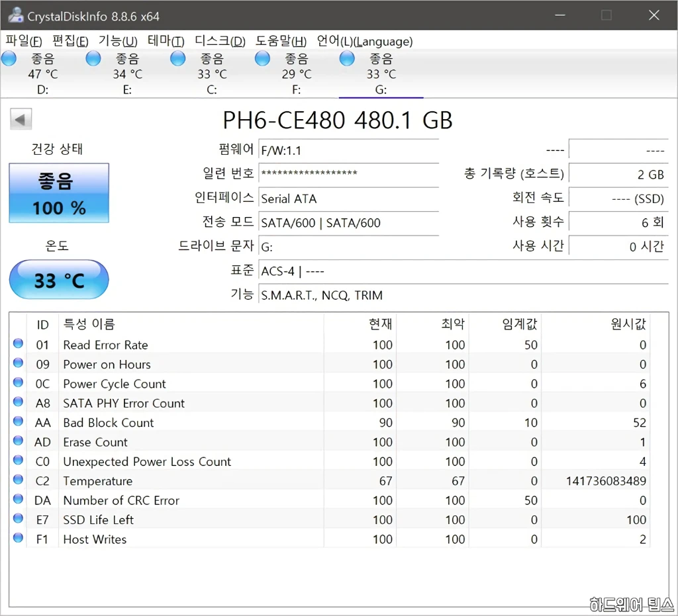Select the C: drive status circle
The width and height of the screenshot is (678, 616).
click(177, 58)
